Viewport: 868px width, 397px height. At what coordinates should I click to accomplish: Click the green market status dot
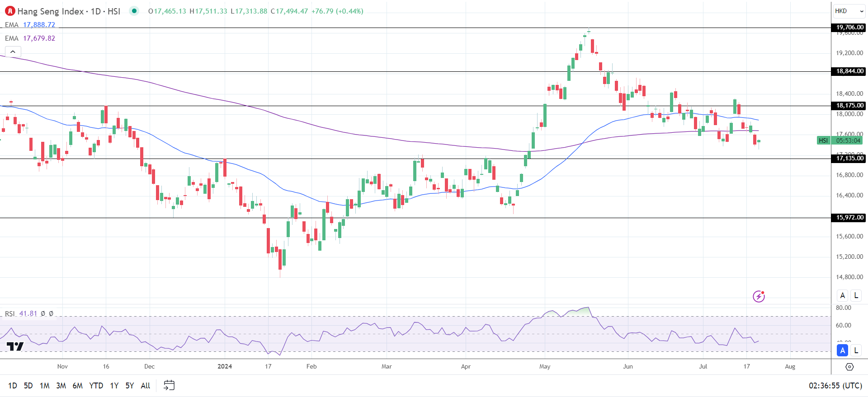click(134, 11)
